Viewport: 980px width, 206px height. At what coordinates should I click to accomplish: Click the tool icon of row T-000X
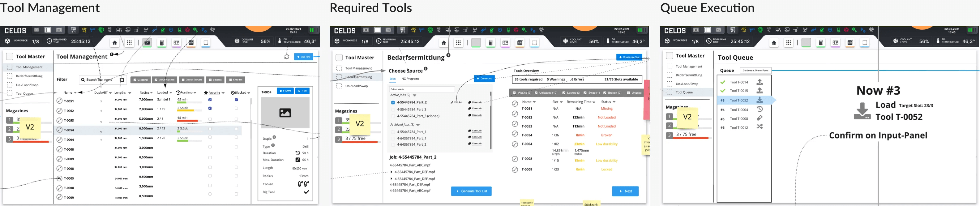coord(59,178)
